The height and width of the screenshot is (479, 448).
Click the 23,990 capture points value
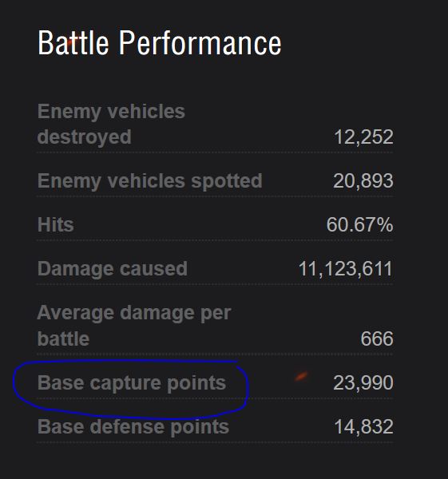[363, 382]
